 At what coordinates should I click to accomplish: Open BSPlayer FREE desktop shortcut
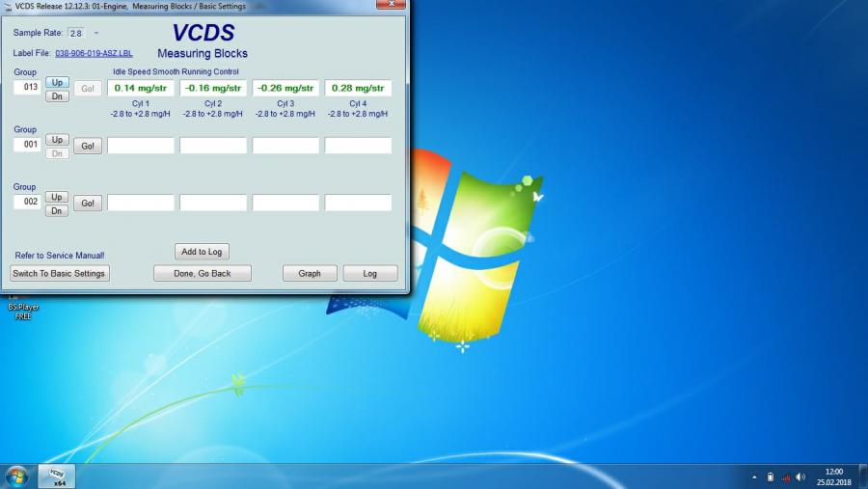[x=23, y=309]
